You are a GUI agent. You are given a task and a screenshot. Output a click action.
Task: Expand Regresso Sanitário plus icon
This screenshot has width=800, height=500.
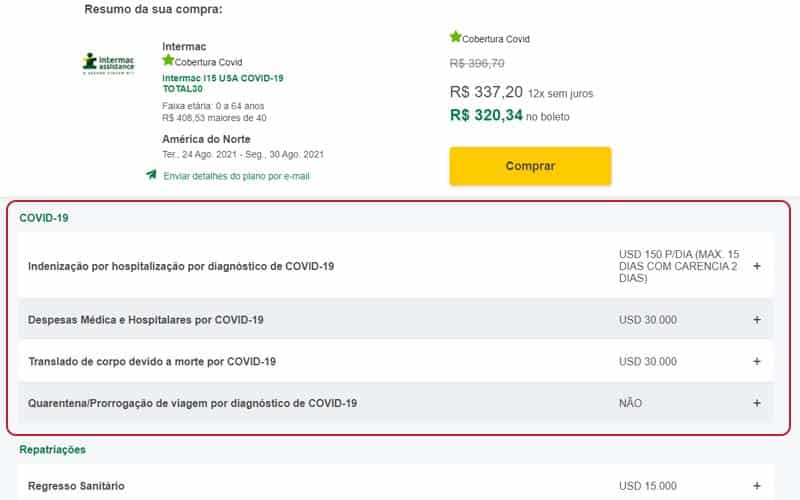757,486
